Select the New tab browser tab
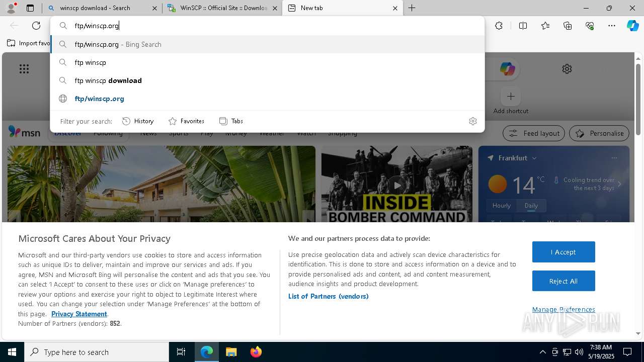 343,8
